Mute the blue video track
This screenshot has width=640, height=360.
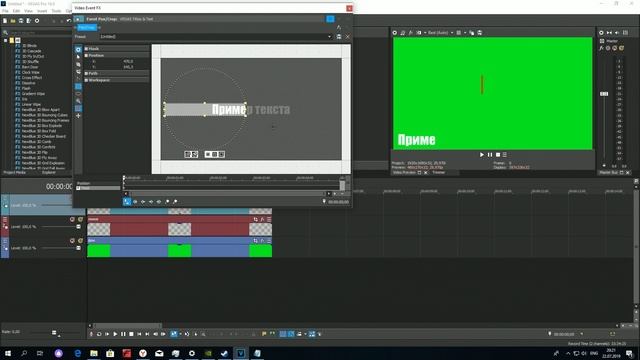tap(72, 241)
